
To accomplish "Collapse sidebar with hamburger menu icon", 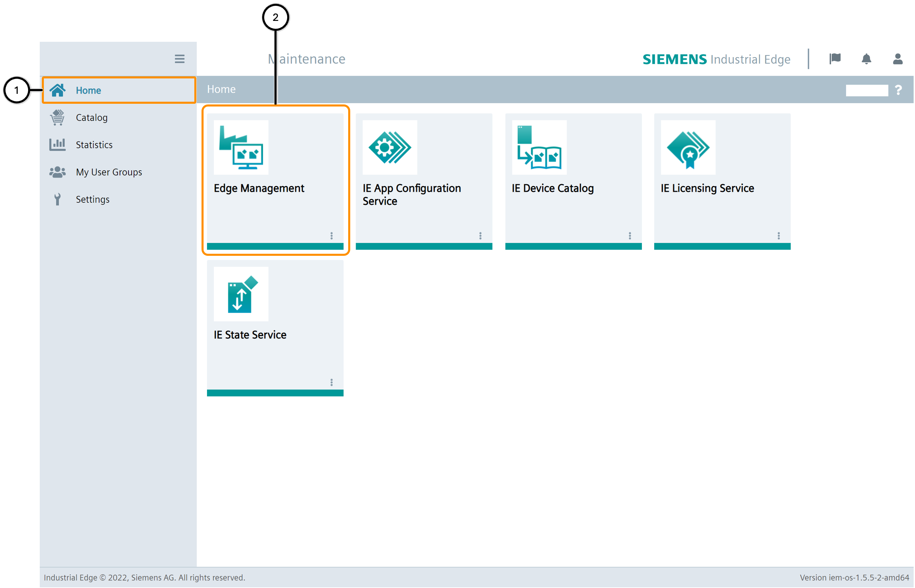I will tap(180, 59).
